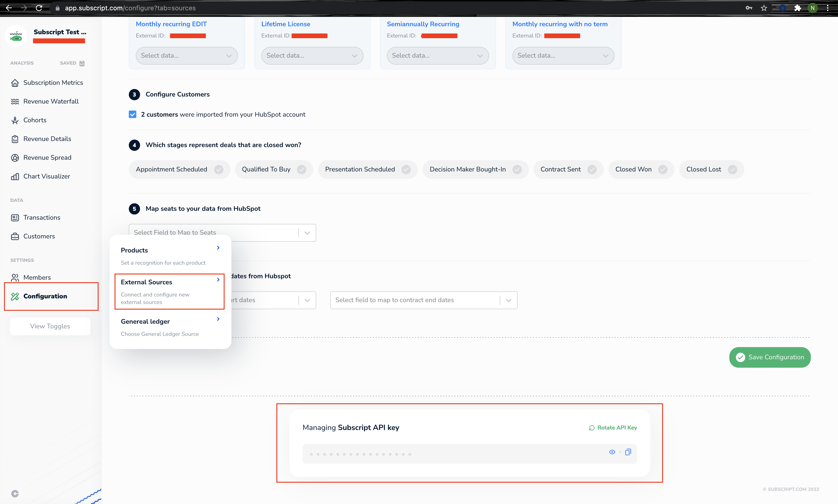Open Select data dropdown for Monthly recurring no term
Image resolution: width=838 pixels, height=504 pixels.
563,55
